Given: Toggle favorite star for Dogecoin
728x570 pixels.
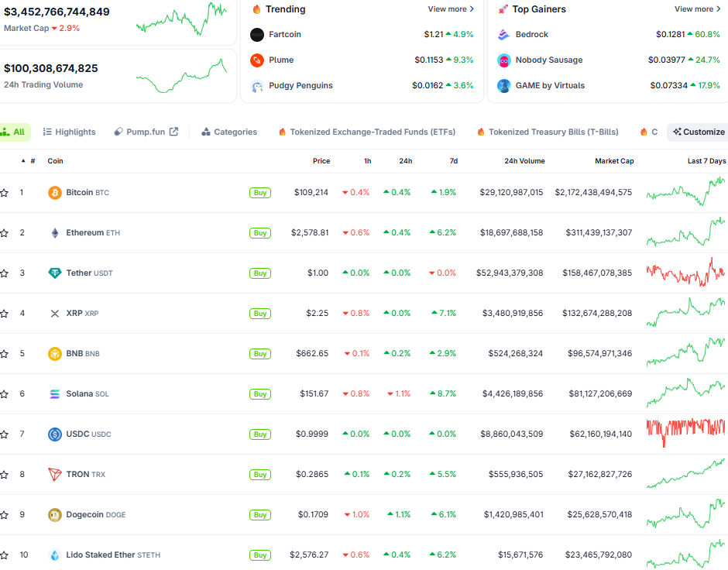Looking at the screenshot, I should [5, 515].
